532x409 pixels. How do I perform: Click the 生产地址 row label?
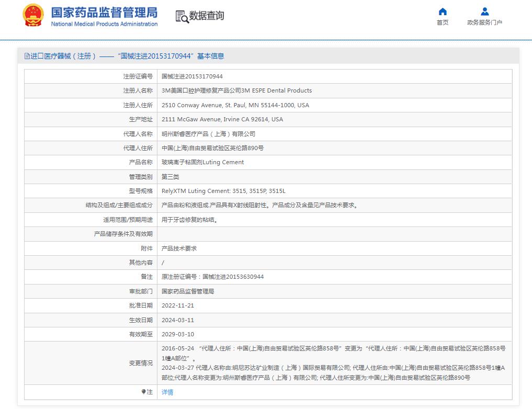point(141,119)
